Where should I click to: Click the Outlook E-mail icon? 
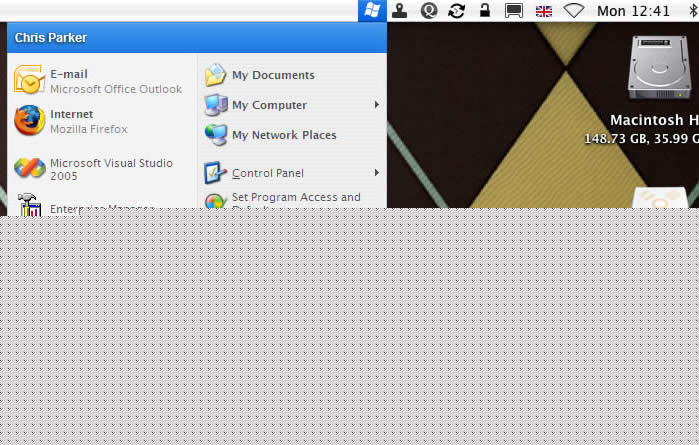(29, 80)
